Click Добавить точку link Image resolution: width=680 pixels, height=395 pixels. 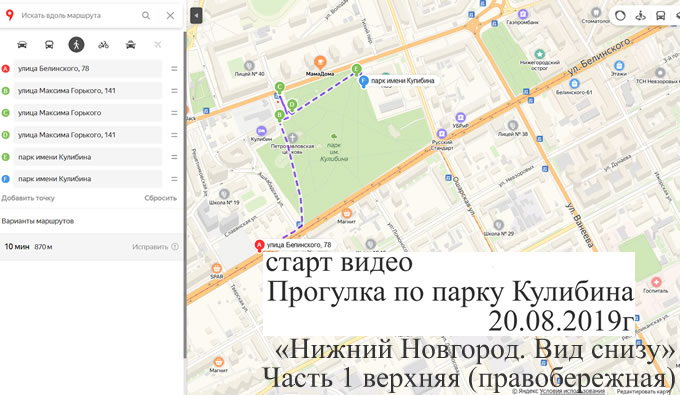28,198
